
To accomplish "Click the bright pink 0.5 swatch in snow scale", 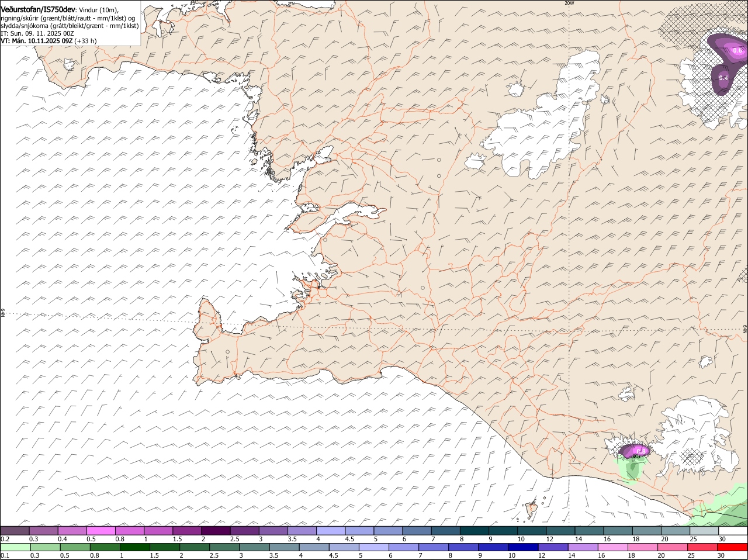I will point(101,531).
